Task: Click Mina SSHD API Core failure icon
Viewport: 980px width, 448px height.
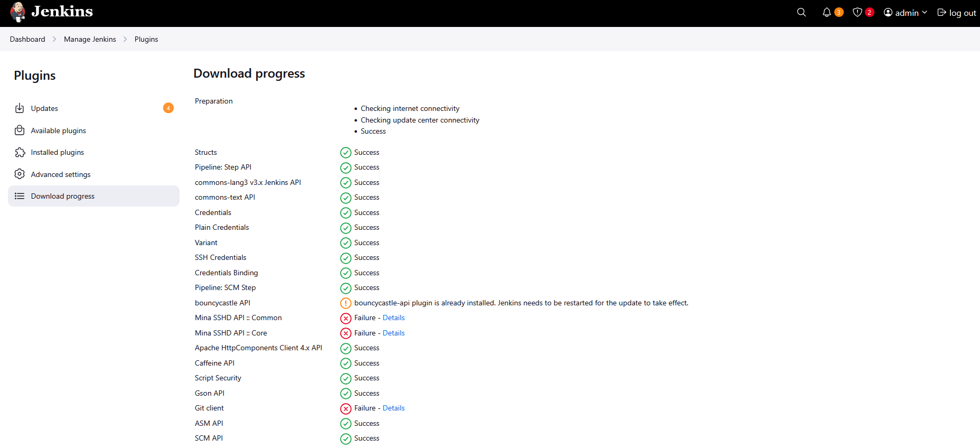Action: click(x=346, y=333)
